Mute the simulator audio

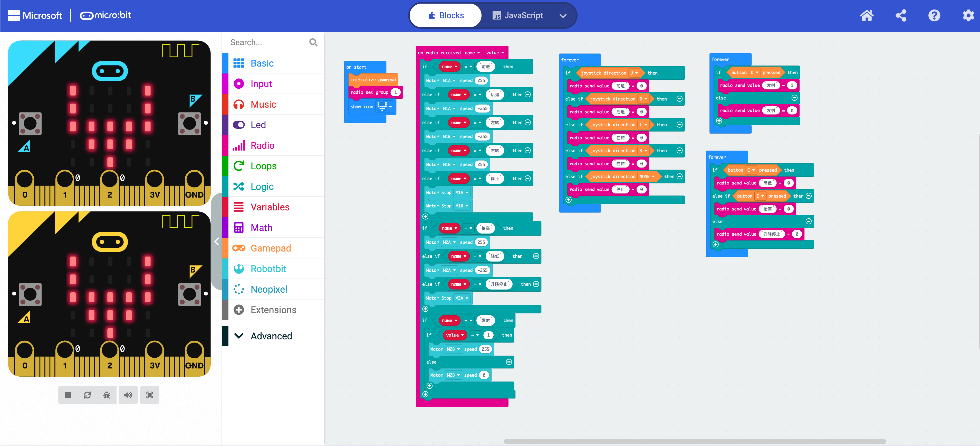point(128,395)
